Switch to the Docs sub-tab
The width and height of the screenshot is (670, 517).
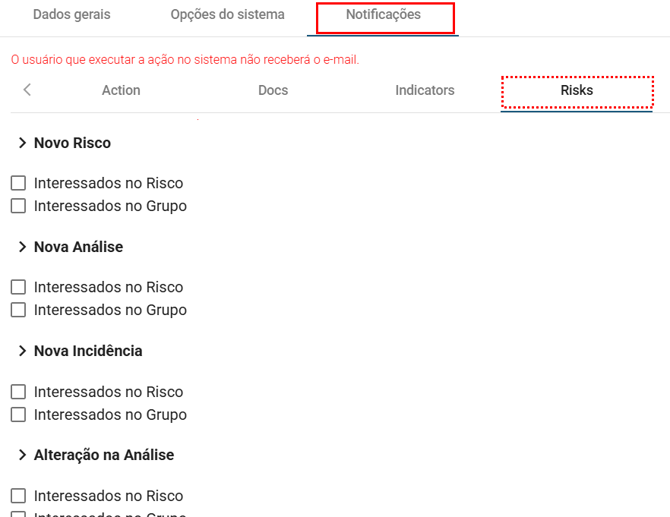pos(273,90)
